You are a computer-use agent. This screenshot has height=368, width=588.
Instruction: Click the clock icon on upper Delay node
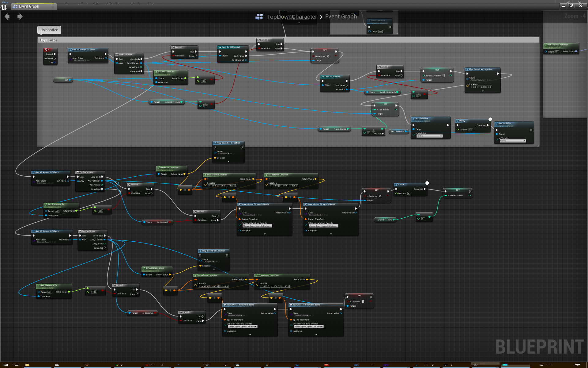point(490,119)
